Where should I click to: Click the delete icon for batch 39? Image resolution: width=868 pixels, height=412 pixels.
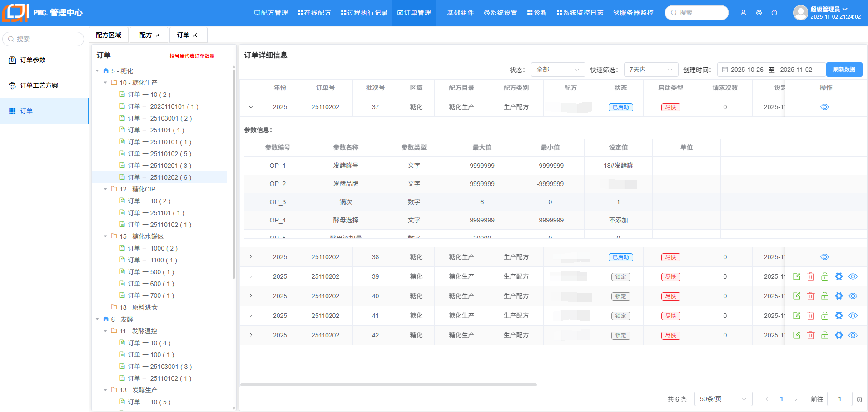pos(811,276)
